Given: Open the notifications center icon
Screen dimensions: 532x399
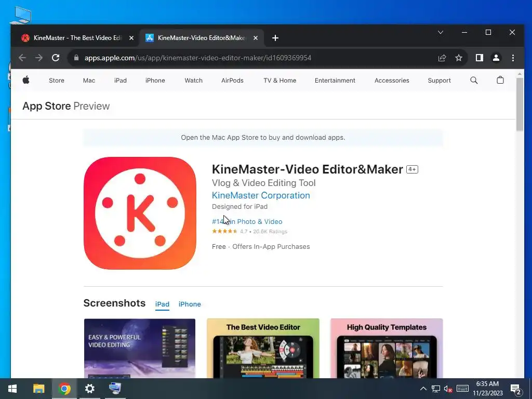Looking at the screenshot, I should click(516, 389).
